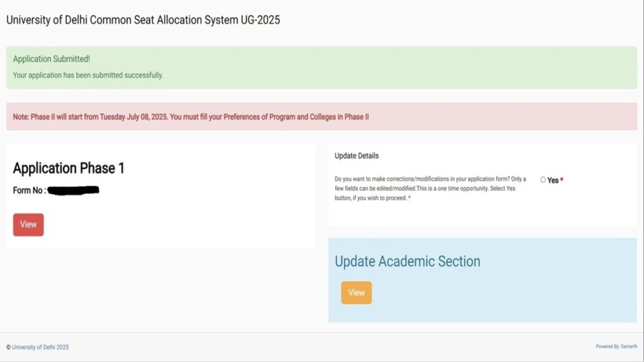Click the Phase II note in the red banner
Viewport: 644px width, 362px height.
click(x=191, y=117)
